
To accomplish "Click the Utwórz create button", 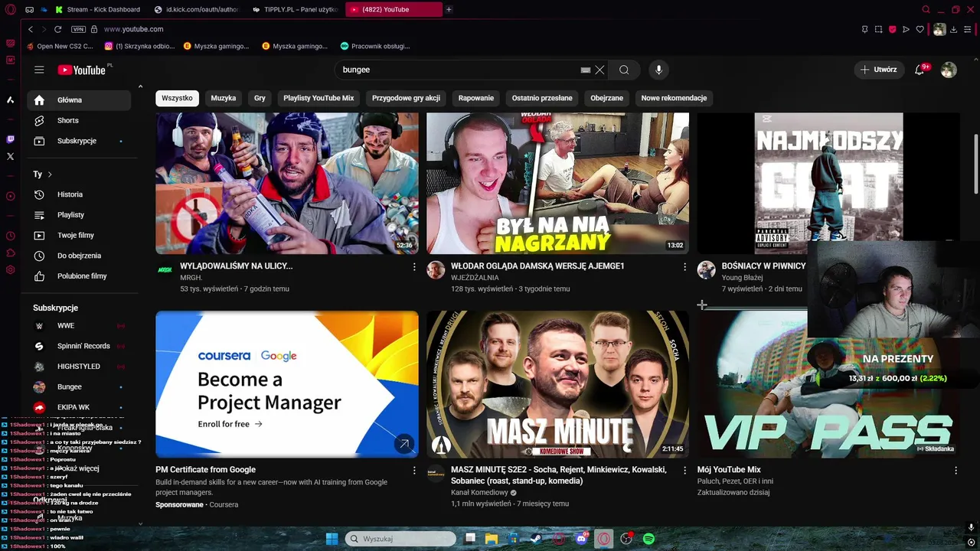I will click(878, 70).
